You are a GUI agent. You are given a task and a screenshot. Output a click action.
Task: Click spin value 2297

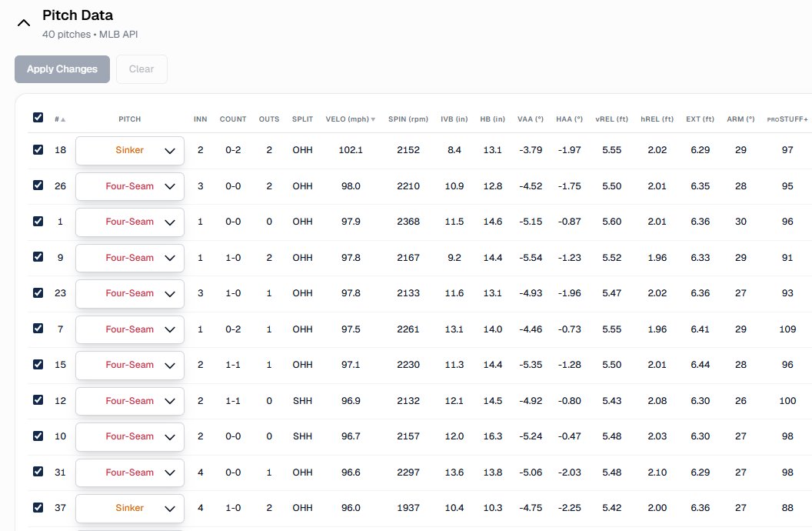[408, 472]
